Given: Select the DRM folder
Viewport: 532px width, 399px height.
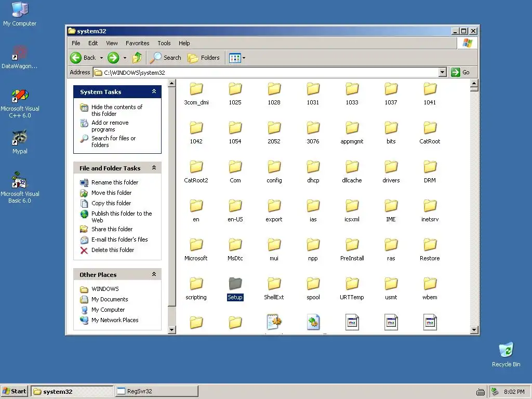Looking at the screenshot, I should tap(430, 172).
